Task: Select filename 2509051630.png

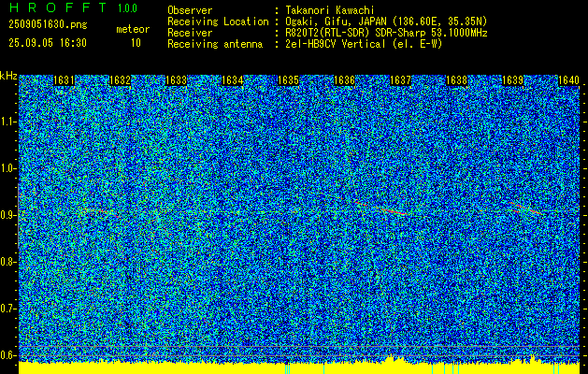Action: coord(48,25)
